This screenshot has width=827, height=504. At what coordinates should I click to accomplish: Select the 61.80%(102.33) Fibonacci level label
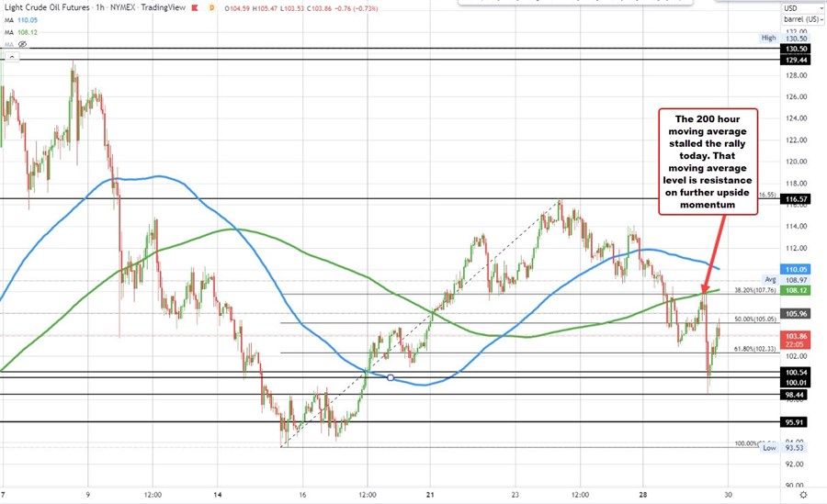755,349
